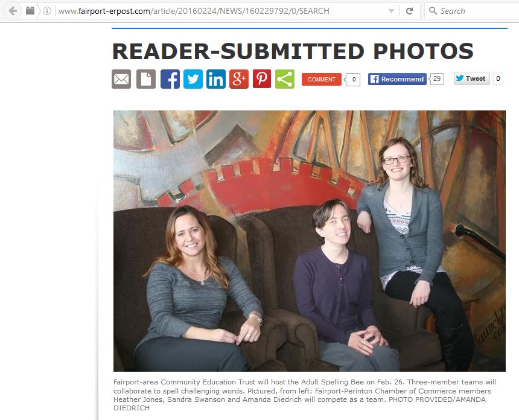Viewport: 519px width, 420px height.
Task: Reload the page with refresh icon
Action: click(409, 11)
